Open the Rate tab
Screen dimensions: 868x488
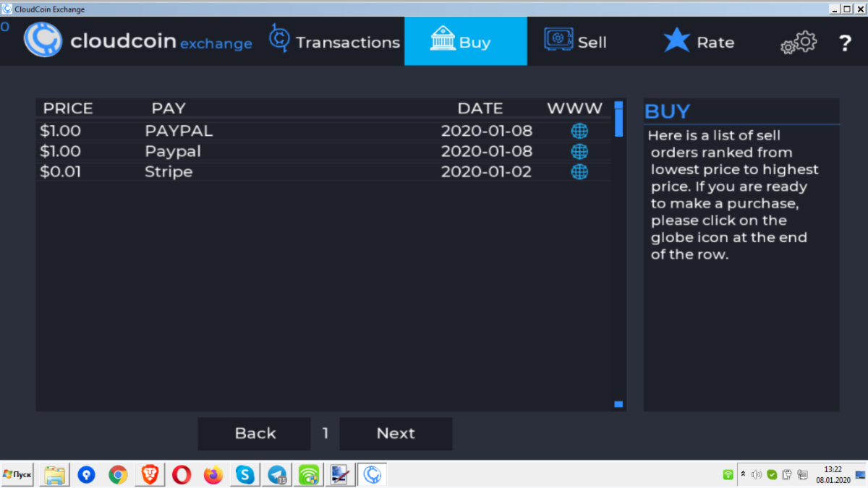699,41
